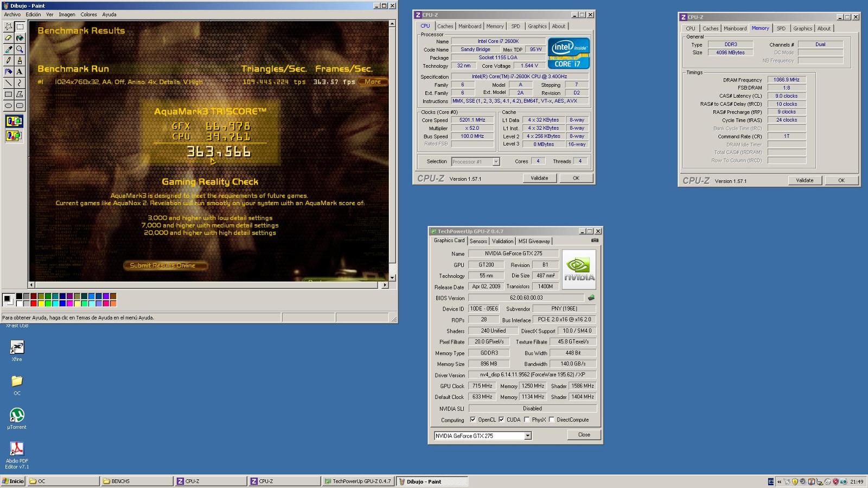Click the ES language indicator on the taskbar
The height and width of the screenshot is (488, 868).
771,481
